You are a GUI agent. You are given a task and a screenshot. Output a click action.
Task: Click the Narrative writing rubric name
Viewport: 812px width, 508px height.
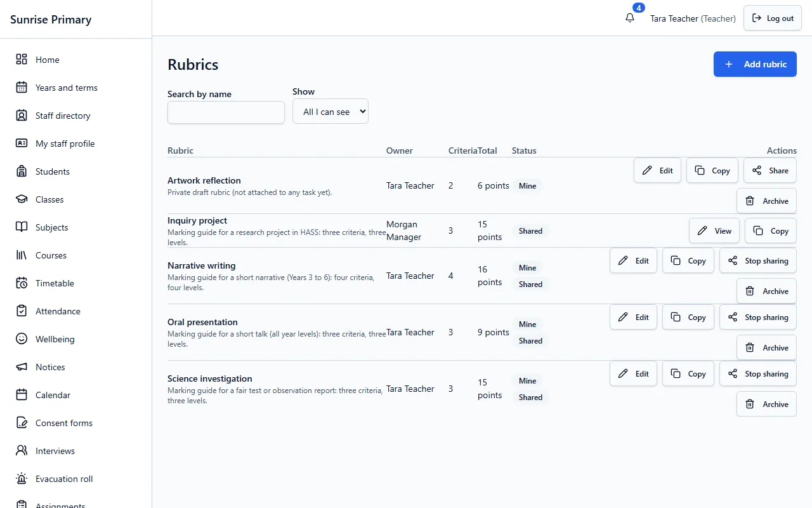202,265
